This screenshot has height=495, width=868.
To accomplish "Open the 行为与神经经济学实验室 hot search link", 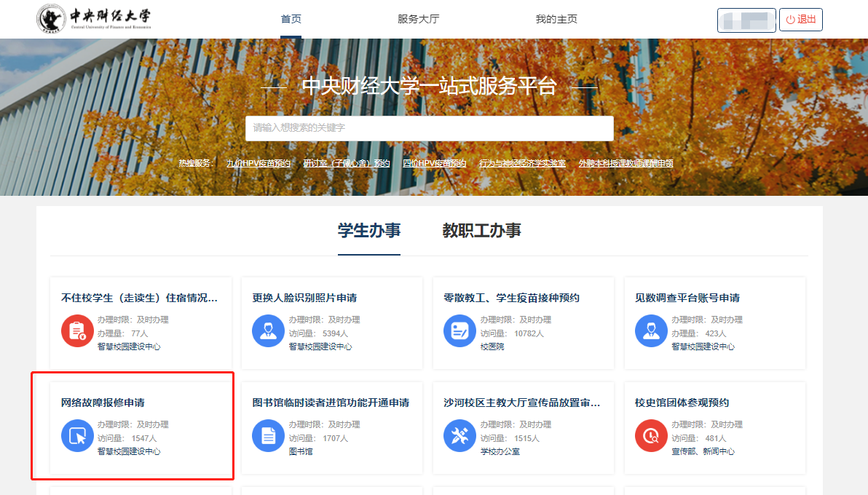I will coord(522,164).
